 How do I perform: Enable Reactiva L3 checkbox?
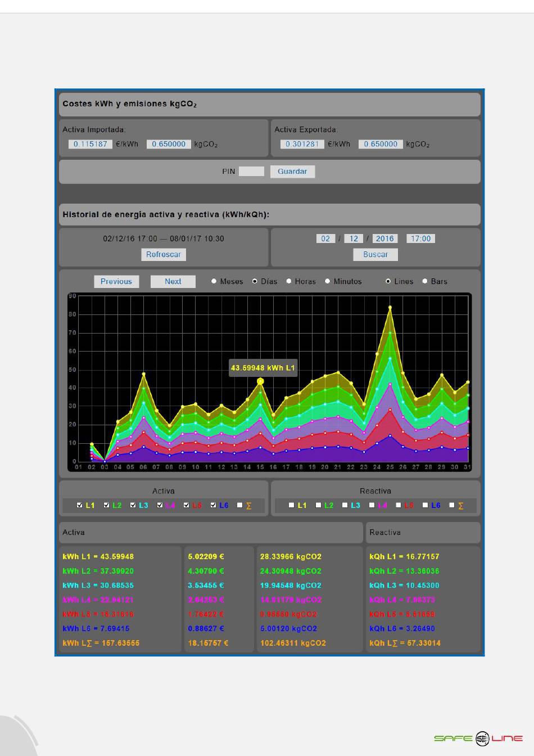click(345, 505)
